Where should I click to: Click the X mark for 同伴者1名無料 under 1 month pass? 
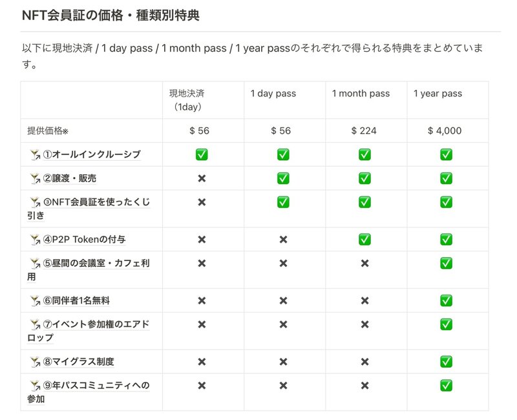click(364, 300)
